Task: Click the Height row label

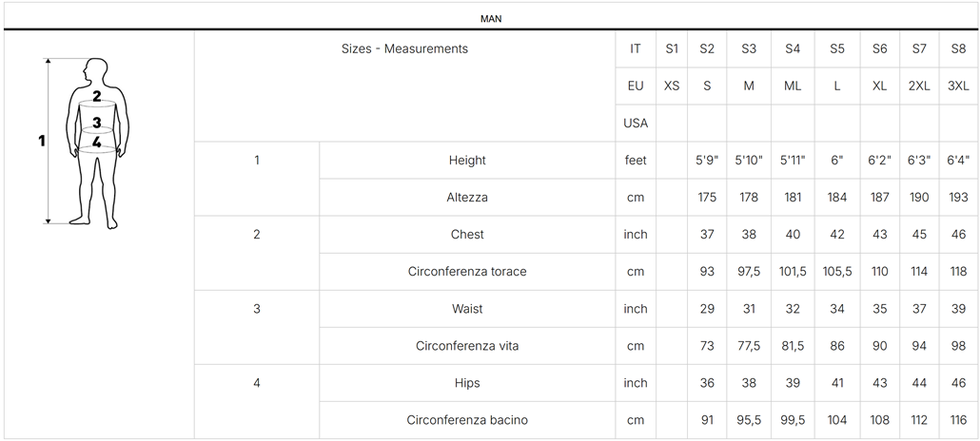Action: (467, 161)
